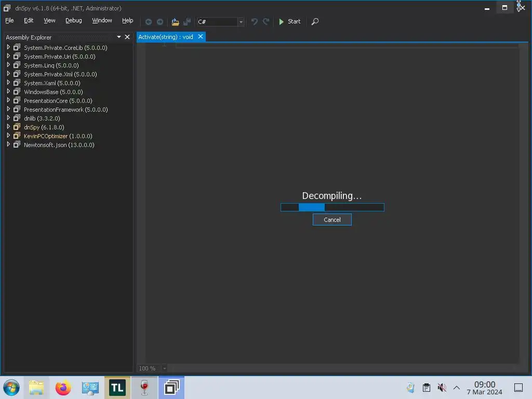The height and width of the screenshot is (399, 532).
Task: Expand dnlib (3.3.2.0) node
Action: tap(8, 118)
